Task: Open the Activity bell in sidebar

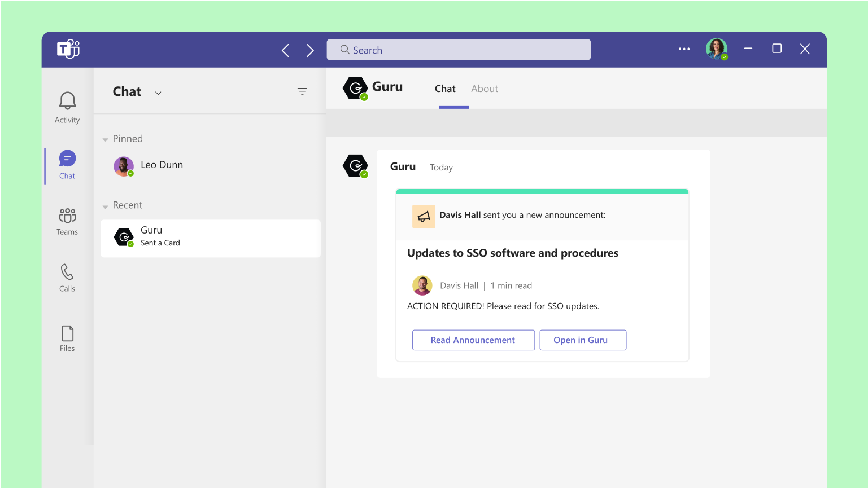Action: [x=67, y=107]
